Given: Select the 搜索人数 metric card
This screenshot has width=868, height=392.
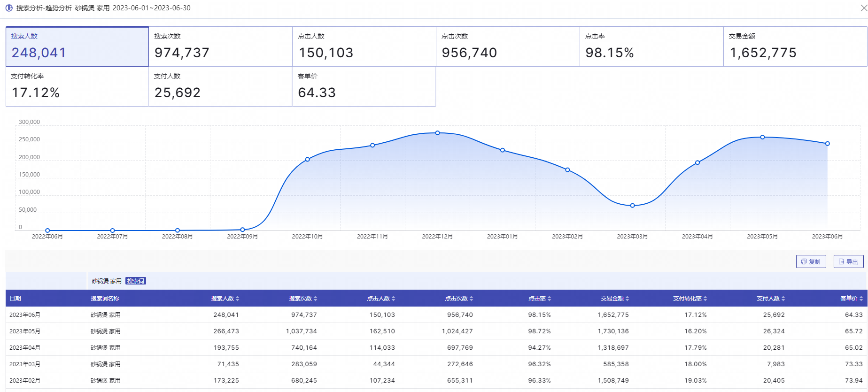Looking at the screenshot, I should pyautogui.click(x=77, y=46).
